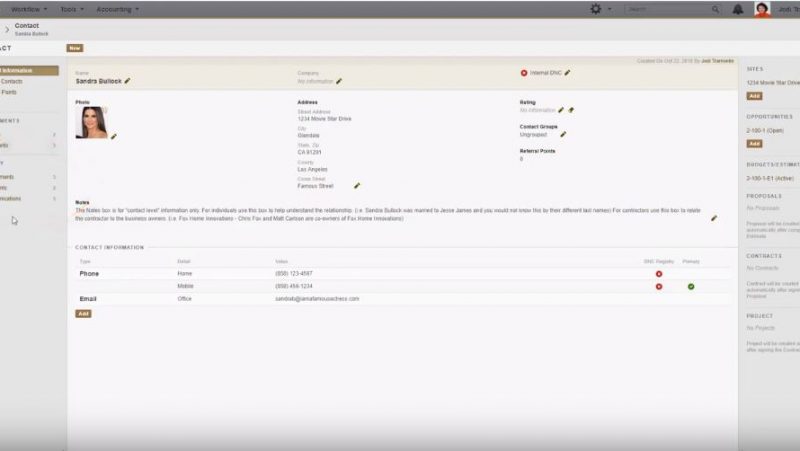Edit the contact photo with pencil icon
Viewport: 800px width, 451px height.
(113, 136)
